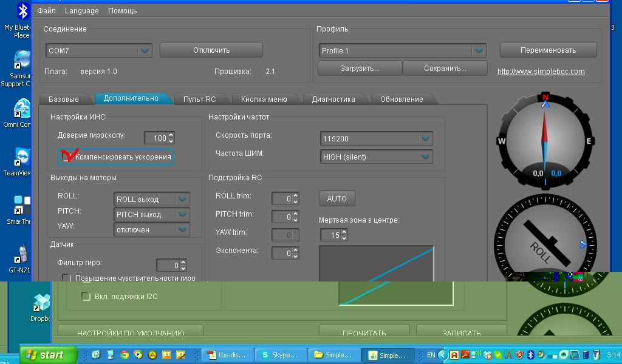Expand the COM7 port dropdown
This screenshot has height=364, width=622.
pos(144,51)
